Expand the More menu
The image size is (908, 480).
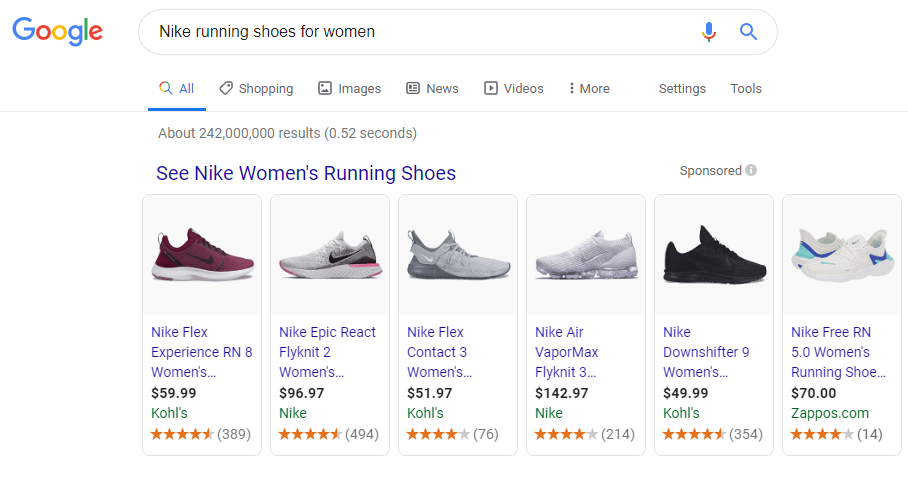[589, 89]
